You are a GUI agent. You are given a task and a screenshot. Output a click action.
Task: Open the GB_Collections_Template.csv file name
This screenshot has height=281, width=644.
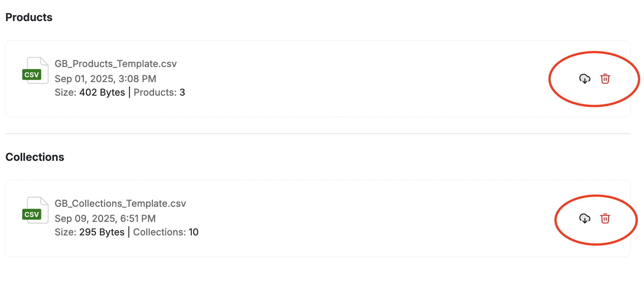pyautogui.click(x=120, y=203)
